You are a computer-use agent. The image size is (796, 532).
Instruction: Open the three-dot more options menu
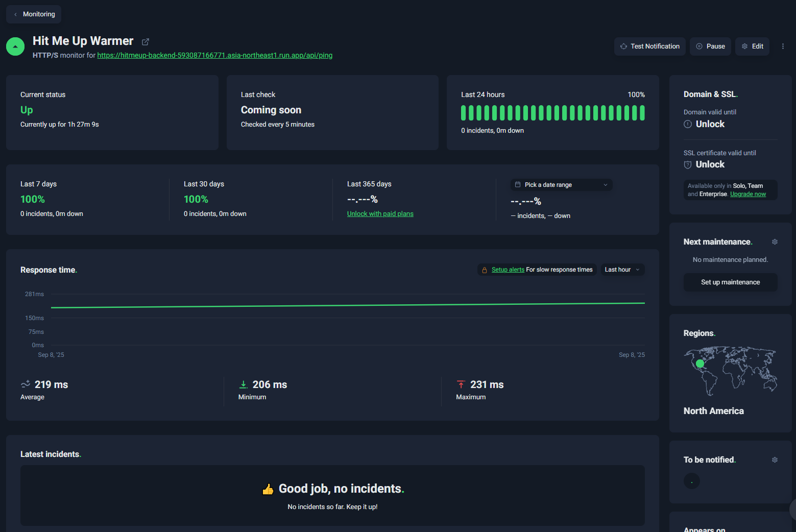(x=783, y=46)
